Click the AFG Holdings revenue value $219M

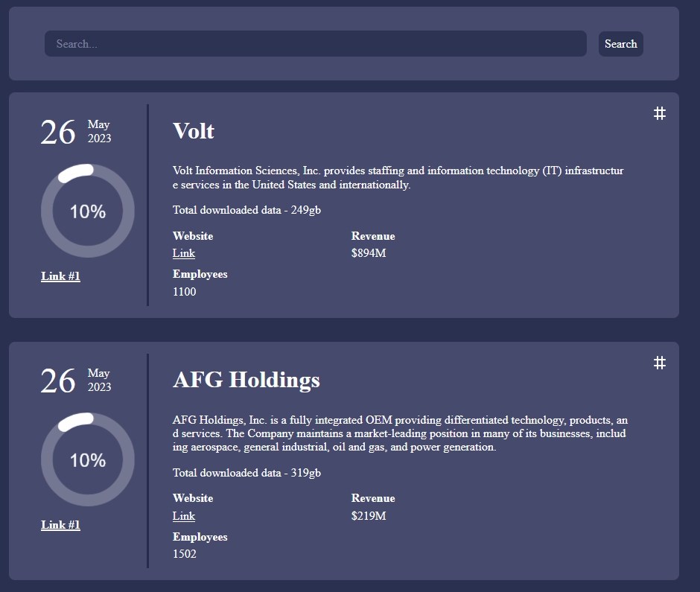click(x=369, y=516)
